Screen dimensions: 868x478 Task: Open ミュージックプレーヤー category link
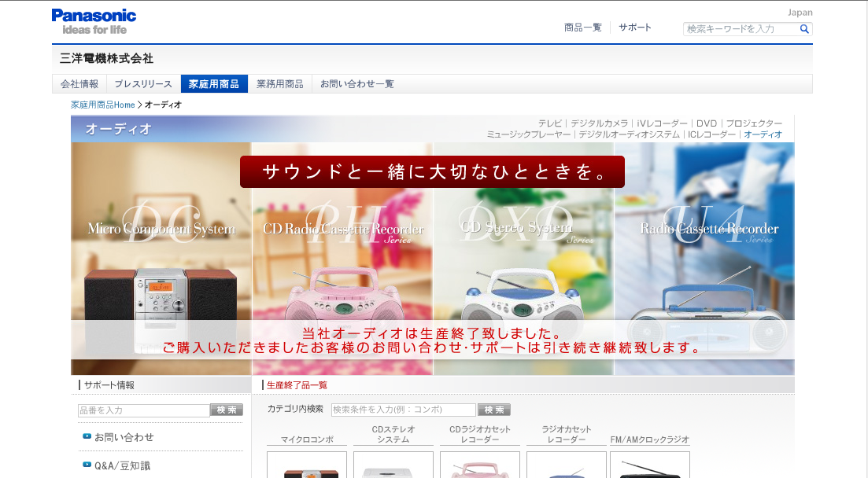tap(529, 134)
